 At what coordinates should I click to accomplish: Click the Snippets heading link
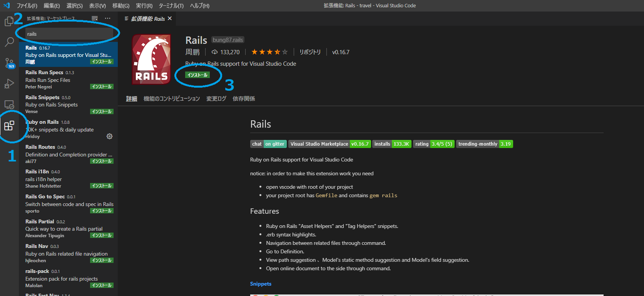click(261, 284)
